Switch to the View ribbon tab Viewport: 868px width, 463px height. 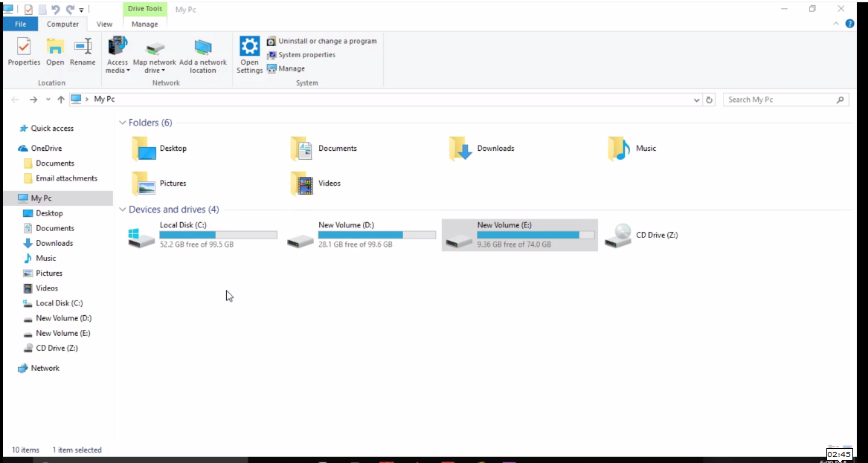click(104, 24)
